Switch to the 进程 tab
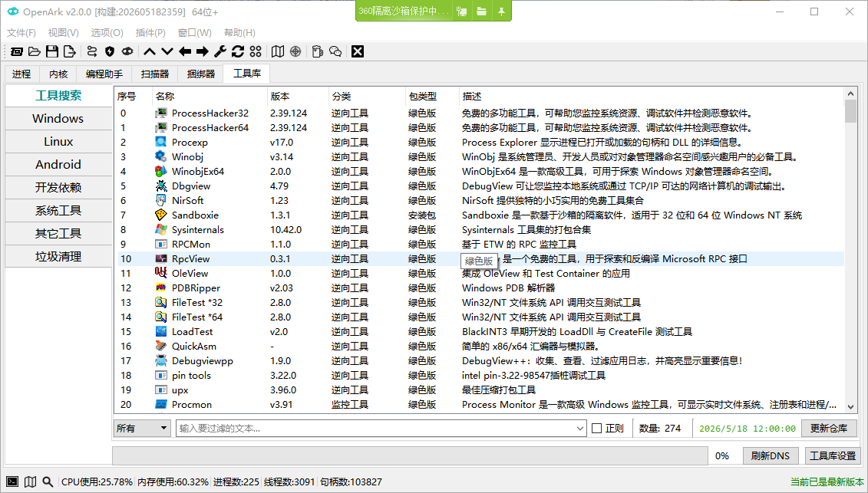 pyautogui.click(x=21, y=74)
